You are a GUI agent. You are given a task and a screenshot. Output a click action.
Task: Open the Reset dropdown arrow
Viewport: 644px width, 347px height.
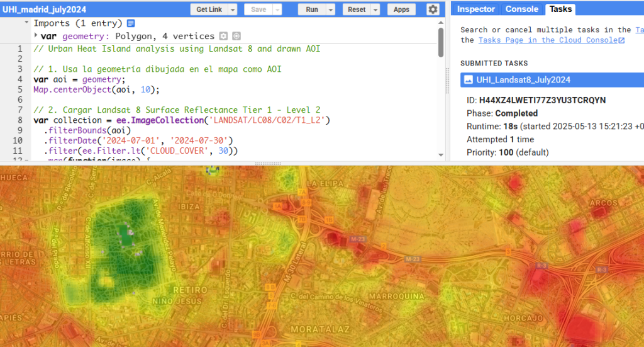pos(376,9)
